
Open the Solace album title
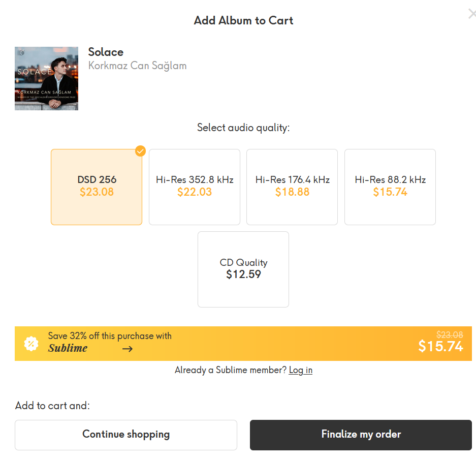click(106, 52)
